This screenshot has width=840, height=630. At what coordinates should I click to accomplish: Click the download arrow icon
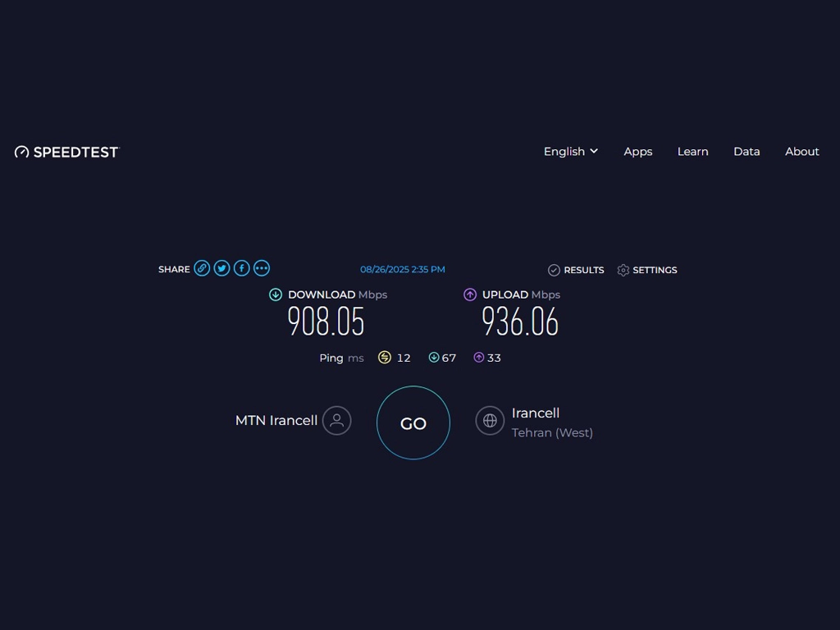point(276,294)
